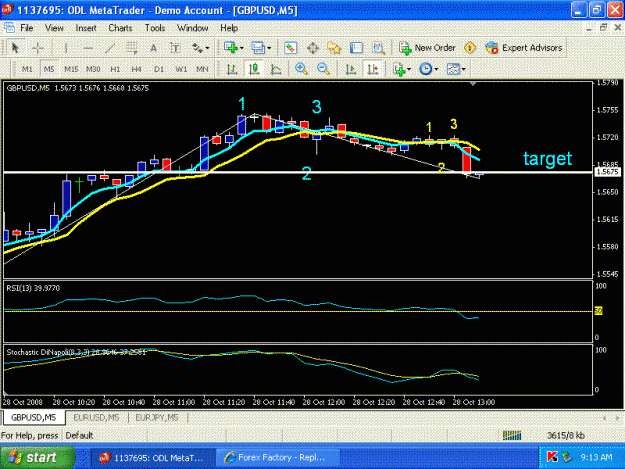Select the horizontal line drawing tool
625x469 pixels.
(88, 48)
